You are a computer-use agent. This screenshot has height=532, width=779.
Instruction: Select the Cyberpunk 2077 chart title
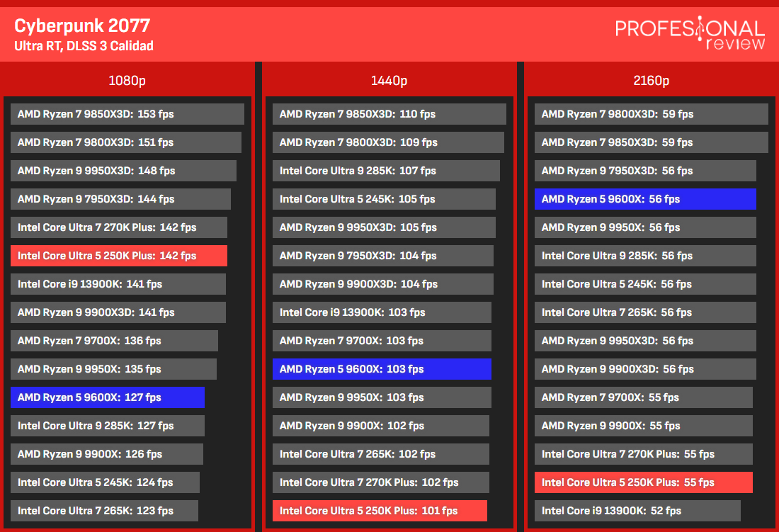coord(82,26)
